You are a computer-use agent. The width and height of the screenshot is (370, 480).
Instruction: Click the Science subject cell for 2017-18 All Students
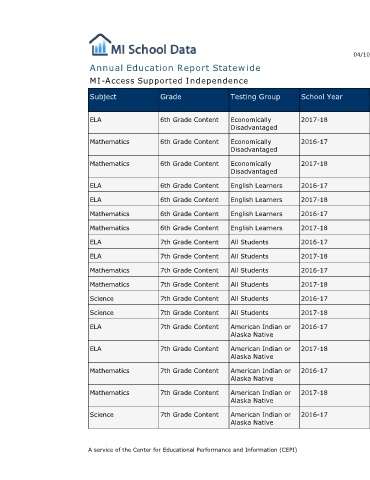[x=123, y=312]
